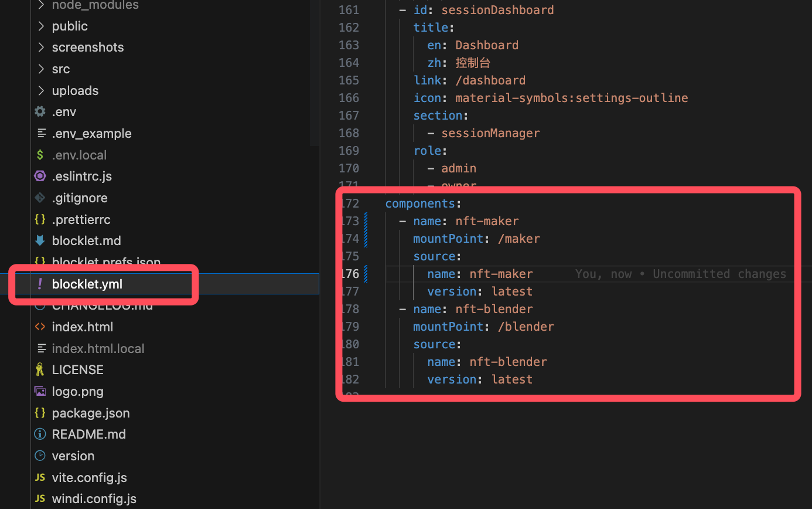The height and width of the screenshot is (509, 812).
Task: Open the .env.local file
Action: point(79,155)
